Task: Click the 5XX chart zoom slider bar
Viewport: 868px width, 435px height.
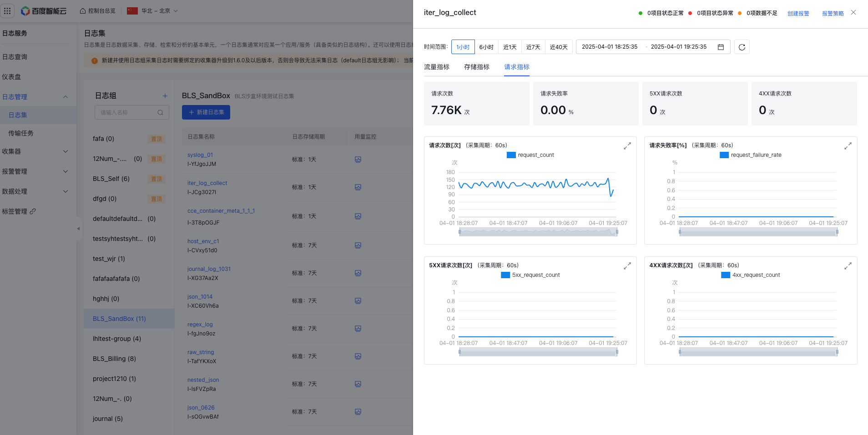Action: (x=538, y=352)
